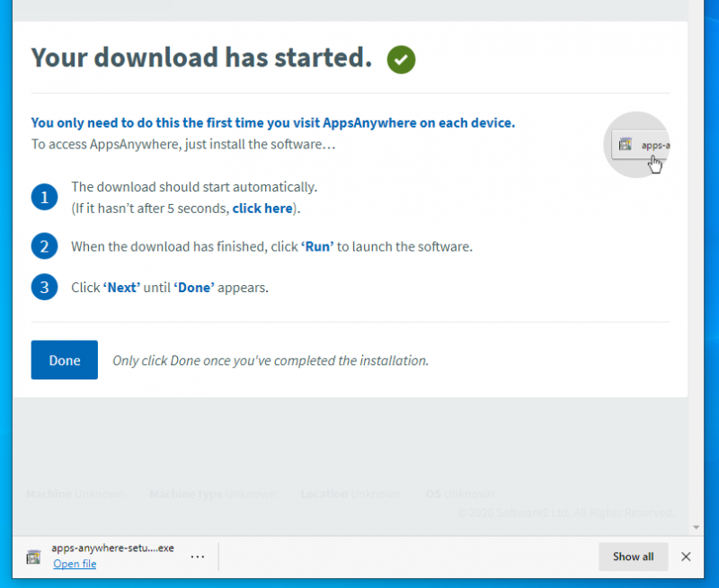The width and height of the screenshot is (719, 588).
Task: Click the bold 'Run' text in step 2
Action: coord(318,246)
